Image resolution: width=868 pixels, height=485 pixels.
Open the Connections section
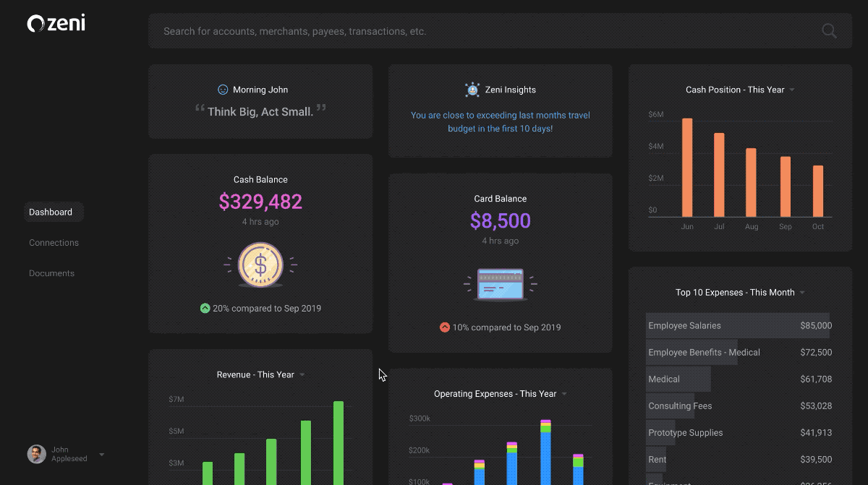[x=54, y=243]
